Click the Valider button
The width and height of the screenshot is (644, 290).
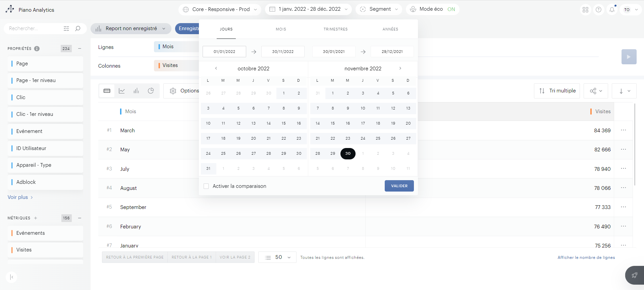click(399, 186)
